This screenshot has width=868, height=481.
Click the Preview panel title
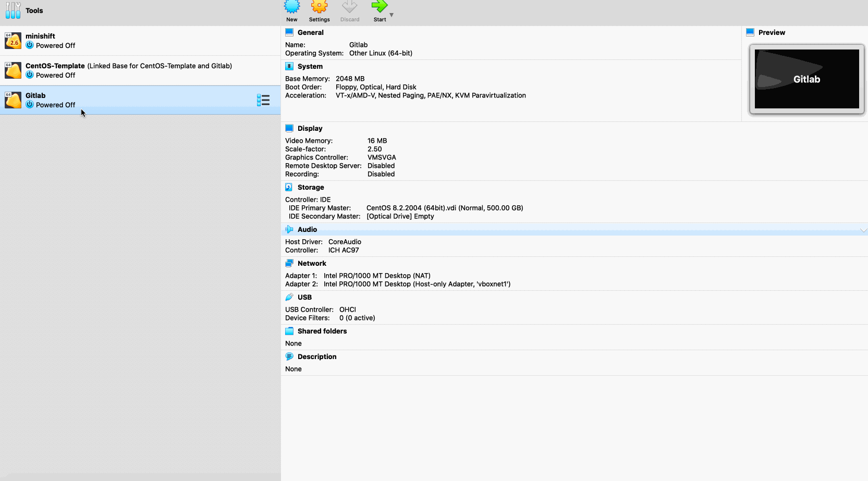point(772,32)
